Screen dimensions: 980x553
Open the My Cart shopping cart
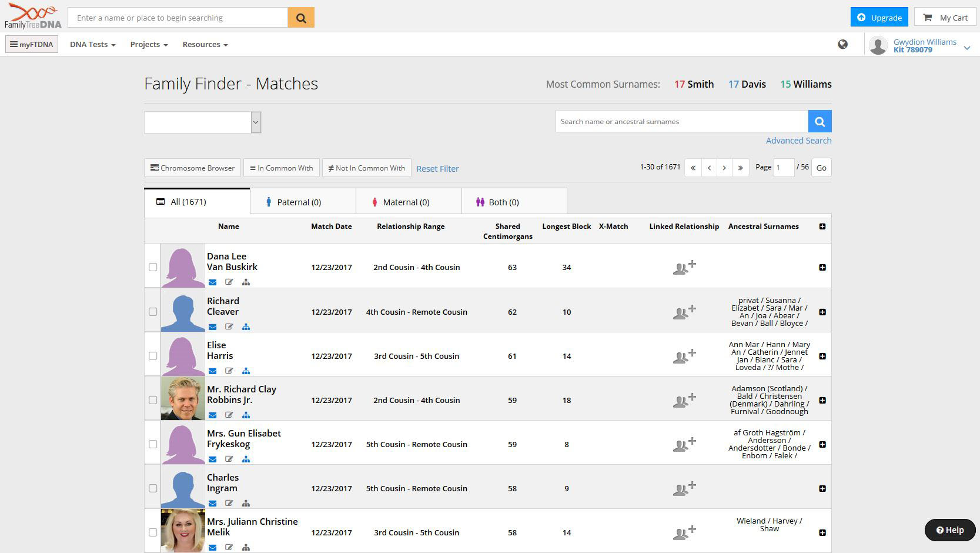point(945,18)
